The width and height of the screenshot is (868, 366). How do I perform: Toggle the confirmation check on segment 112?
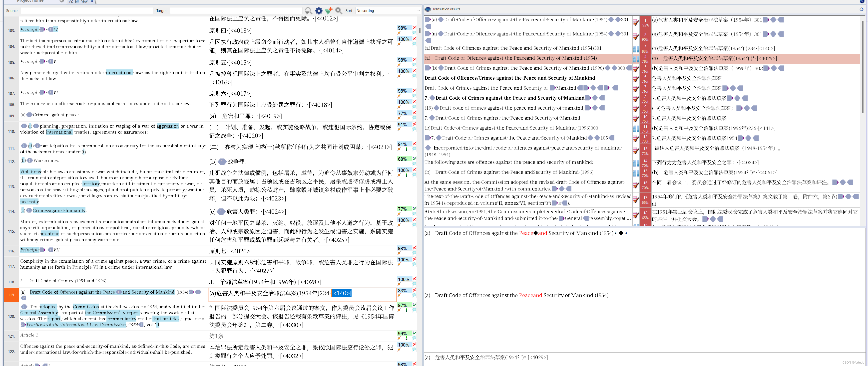tap(414, 159)
